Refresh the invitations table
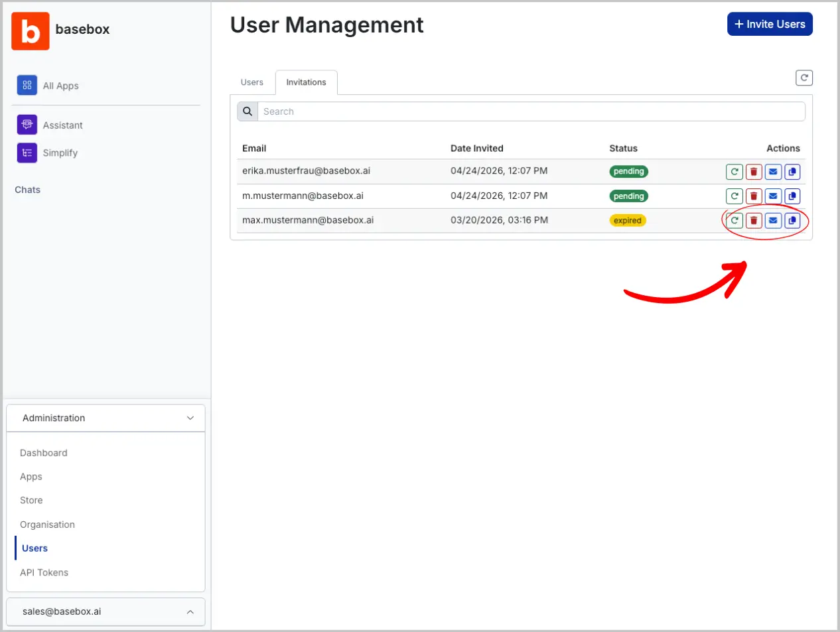The height and width of the screenshot is (632, 840). point(804,78)
